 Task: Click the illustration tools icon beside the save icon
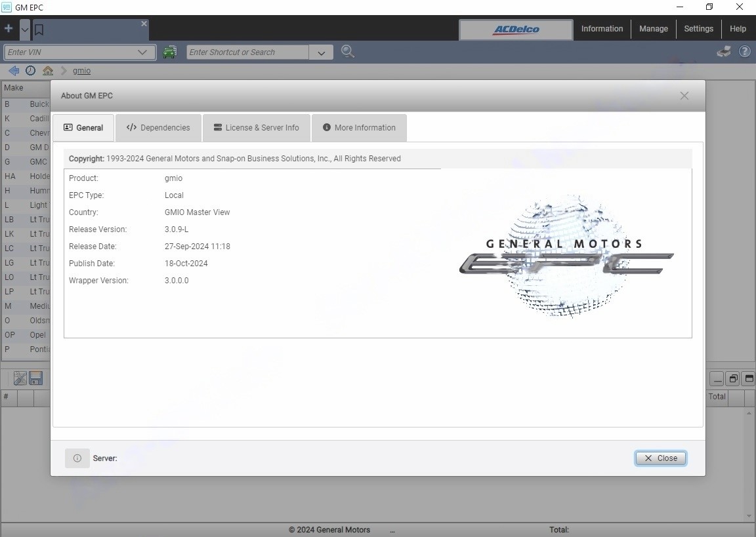[20, 378]
